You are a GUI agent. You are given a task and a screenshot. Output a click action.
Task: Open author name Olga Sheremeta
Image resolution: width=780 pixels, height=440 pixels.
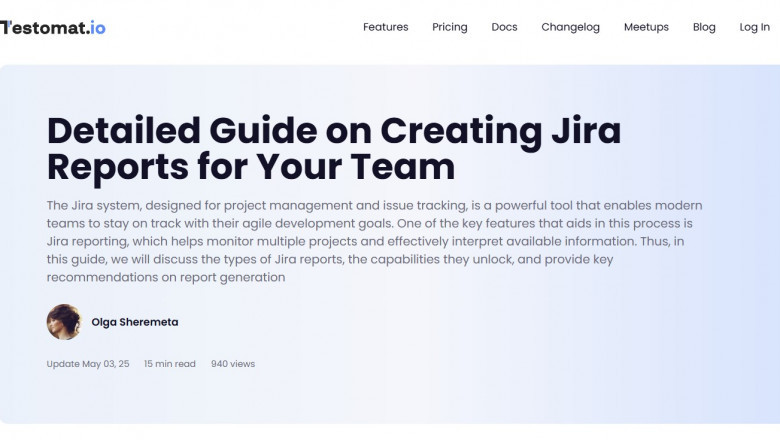tap(135, 322)
